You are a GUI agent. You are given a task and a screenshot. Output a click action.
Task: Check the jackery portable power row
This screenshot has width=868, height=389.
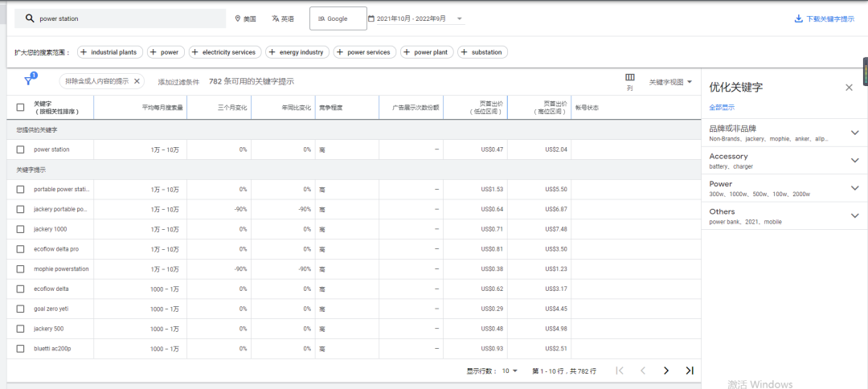20,209
